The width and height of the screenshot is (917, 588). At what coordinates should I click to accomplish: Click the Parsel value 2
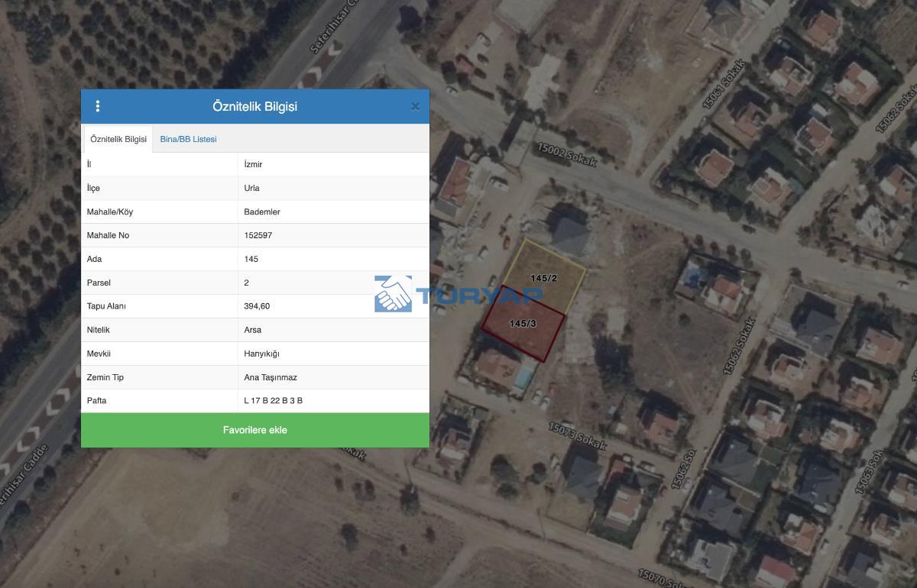(247, 283)
